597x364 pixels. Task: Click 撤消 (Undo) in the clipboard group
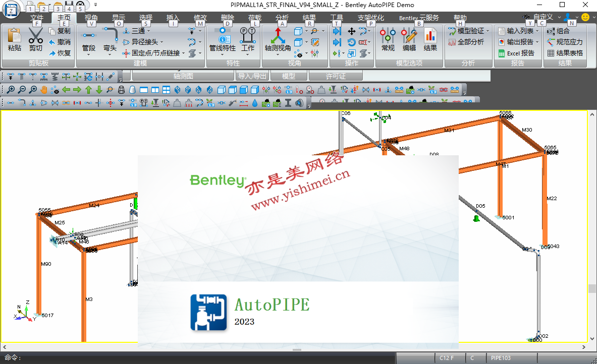click(60, 42)
